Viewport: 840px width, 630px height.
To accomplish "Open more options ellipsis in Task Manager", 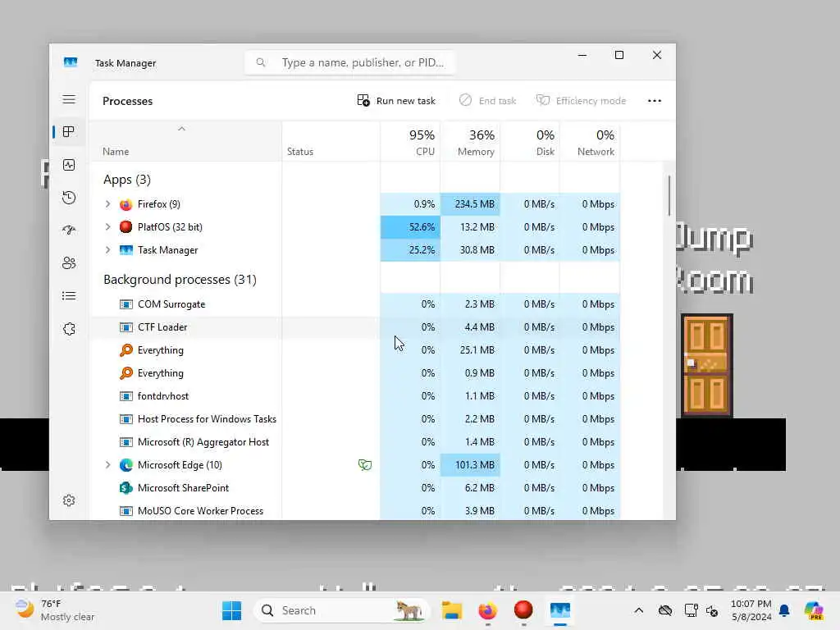I will (654, 101).
